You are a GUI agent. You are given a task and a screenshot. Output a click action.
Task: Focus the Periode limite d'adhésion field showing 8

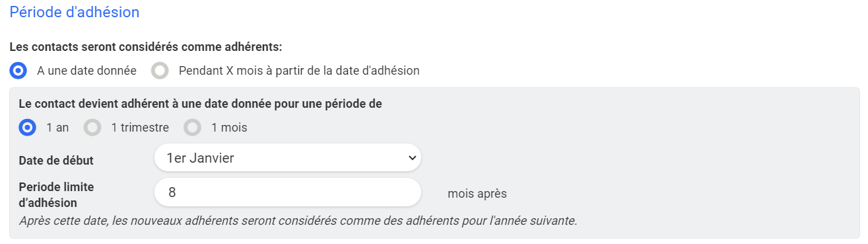pos(288,192)
